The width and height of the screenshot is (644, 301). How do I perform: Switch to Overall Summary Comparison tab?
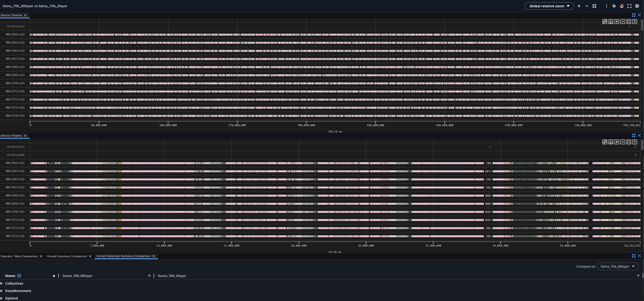pyautogui.click(x=67, y=256)
